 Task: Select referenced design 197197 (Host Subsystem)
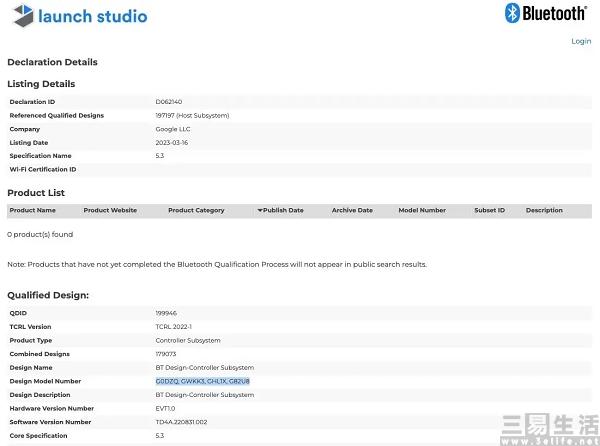(192, 116)
